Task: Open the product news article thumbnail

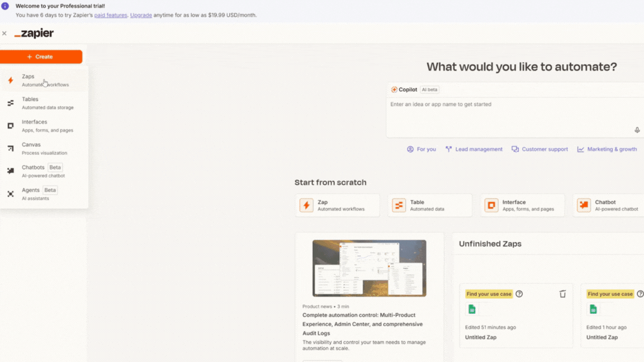Action: click(x=369, y=268)
